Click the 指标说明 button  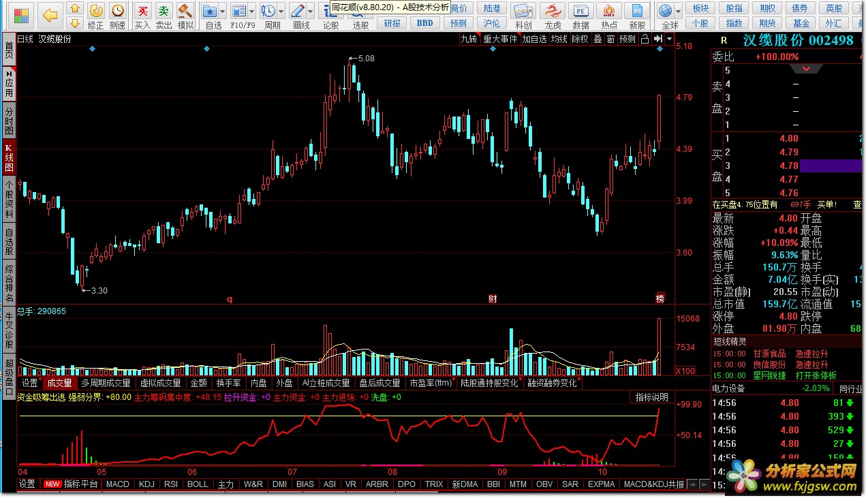652,397
